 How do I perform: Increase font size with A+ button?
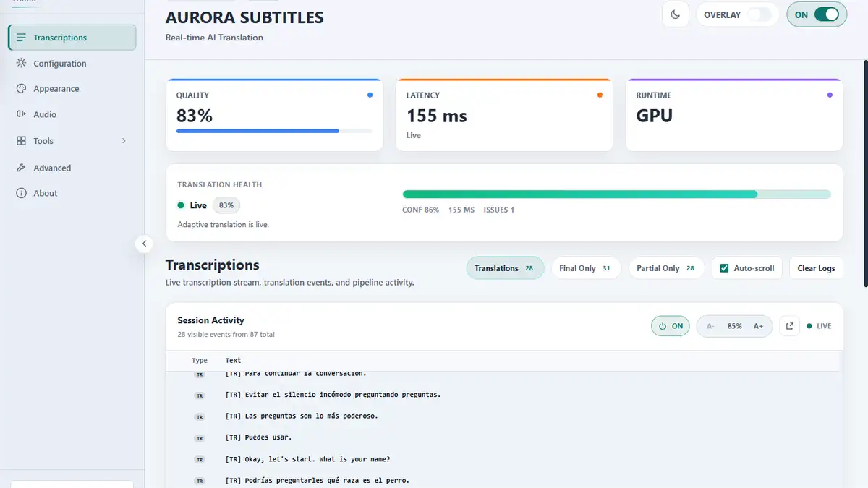click(x=758, y=326)
